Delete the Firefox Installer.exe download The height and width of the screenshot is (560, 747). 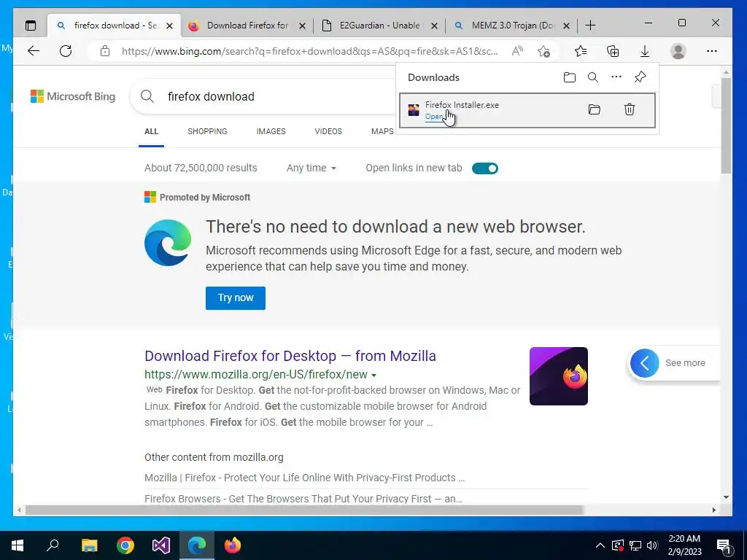pos(630,109)
